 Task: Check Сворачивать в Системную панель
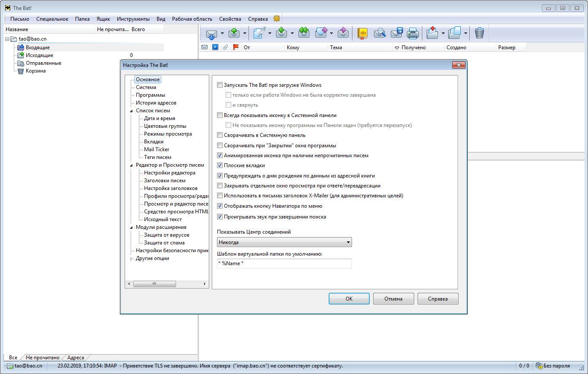pos(220,135)
